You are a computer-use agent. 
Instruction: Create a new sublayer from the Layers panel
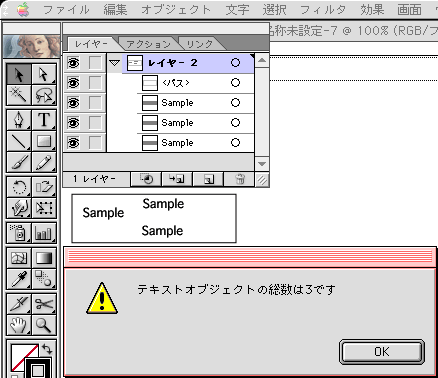click(177, 179)
